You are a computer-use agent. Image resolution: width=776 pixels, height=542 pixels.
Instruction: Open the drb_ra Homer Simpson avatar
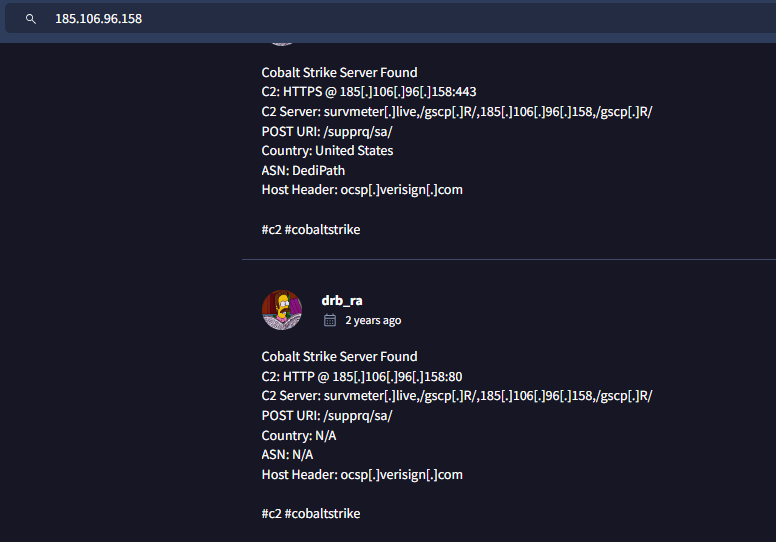[x=282, y=310]
